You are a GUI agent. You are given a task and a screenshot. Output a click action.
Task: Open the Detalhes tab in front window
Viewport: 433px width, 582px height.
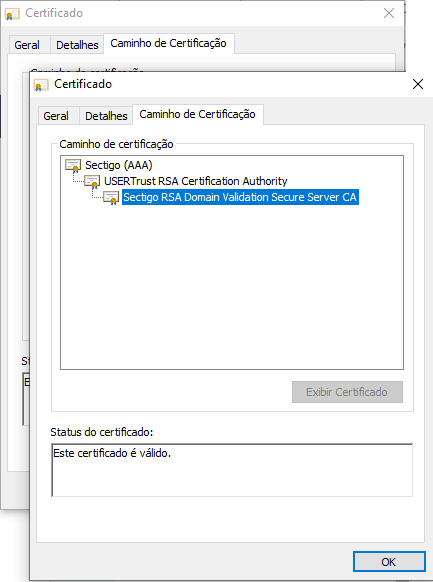point(106,116)
